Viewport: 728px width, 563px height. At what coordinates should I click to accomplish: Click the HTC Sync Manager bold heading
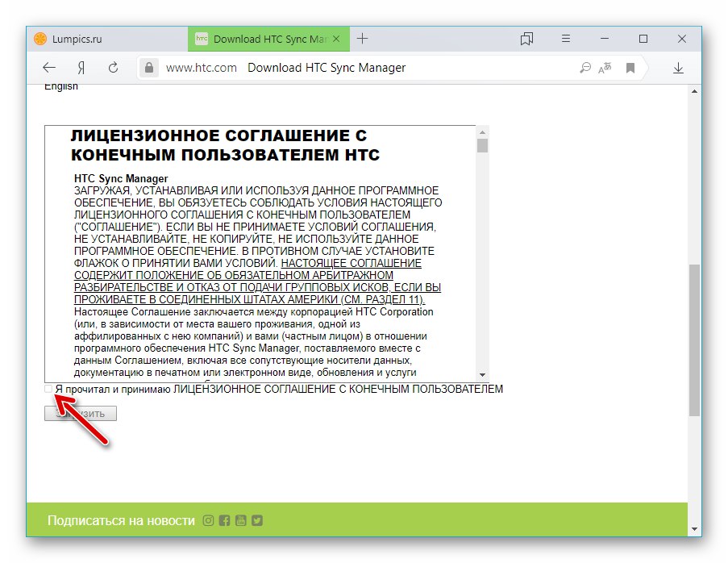coord(121,178)
